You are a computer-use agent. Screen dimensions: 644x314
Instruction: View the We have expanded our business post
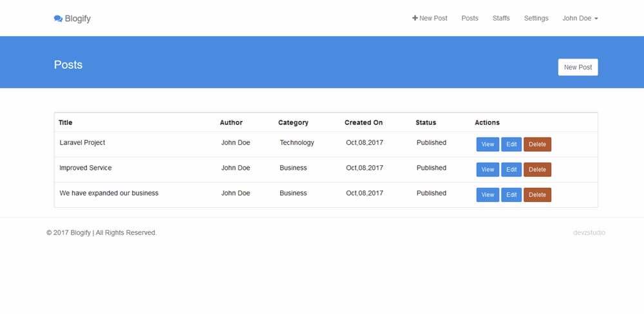coord(488,195)
